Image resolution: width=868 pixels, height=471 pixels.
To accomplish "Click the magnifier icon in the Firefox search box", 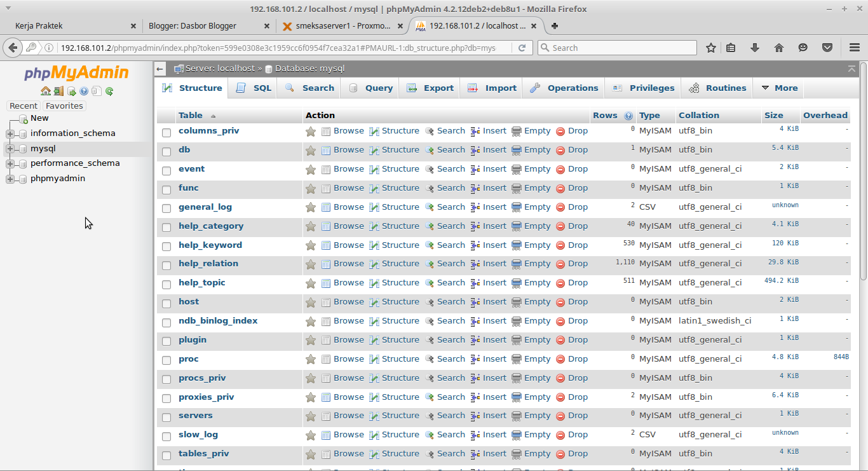I will [x=545, y=48].
